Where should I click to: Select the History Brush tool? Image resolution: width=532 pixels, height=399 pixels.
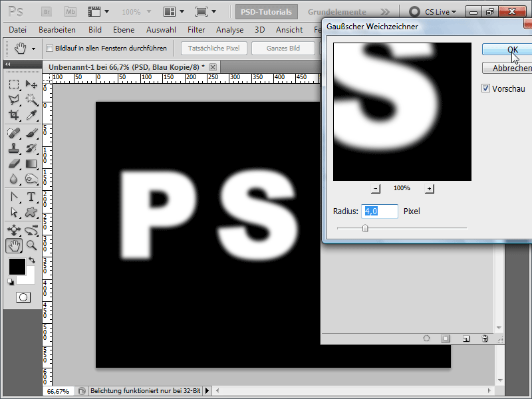[x=31, y=148]
